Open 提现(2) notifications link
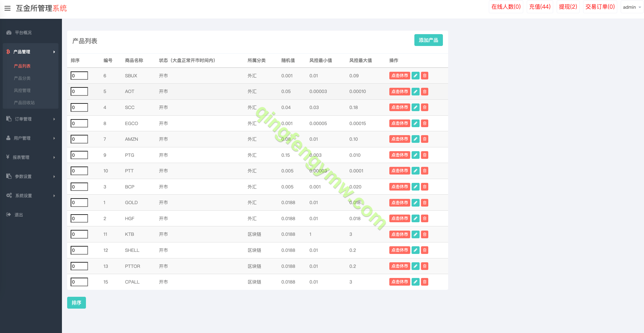This screenshot has height=333, width=644. pyautogui.click(x=568, y=7)
